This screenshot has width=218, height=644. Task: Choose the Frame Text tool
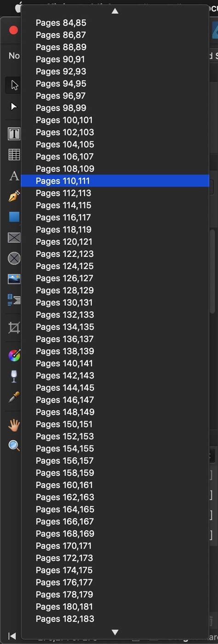[x=14, y=134]
